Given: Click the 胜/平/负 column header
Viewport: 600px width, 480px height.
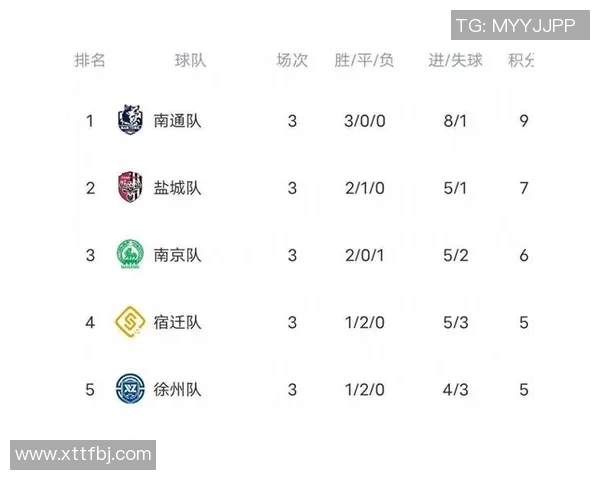Looking at the screenshot, I should 364,60.
